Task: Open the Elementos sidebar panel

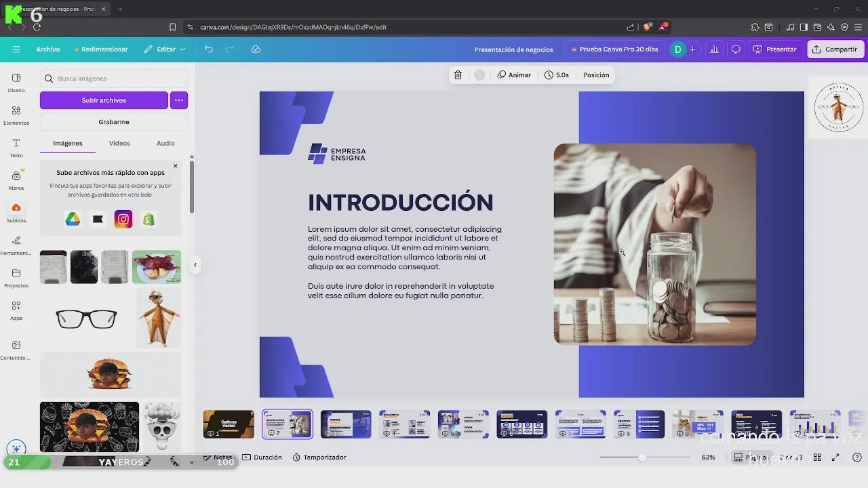Action: pos(16,115)
